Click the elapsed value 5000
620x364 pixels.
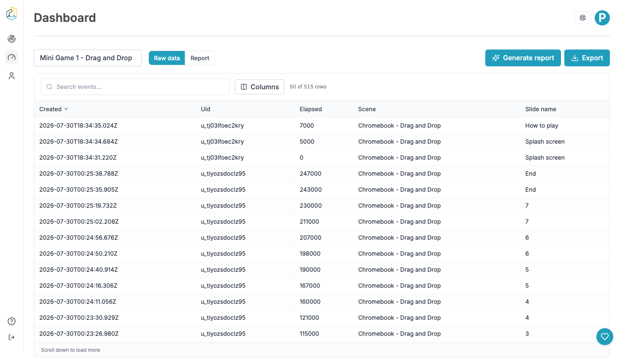tap(307, 142)
